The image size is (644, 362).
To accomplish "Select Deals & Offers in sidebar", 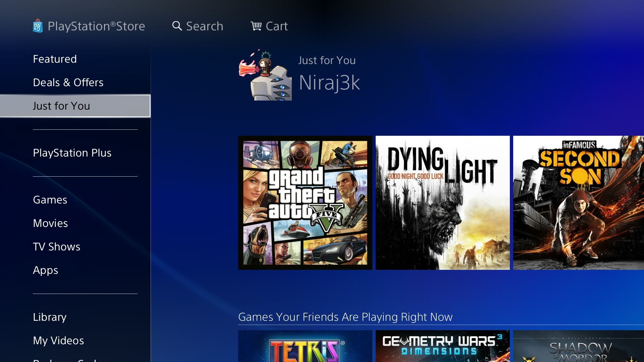I will coord(68,82).
